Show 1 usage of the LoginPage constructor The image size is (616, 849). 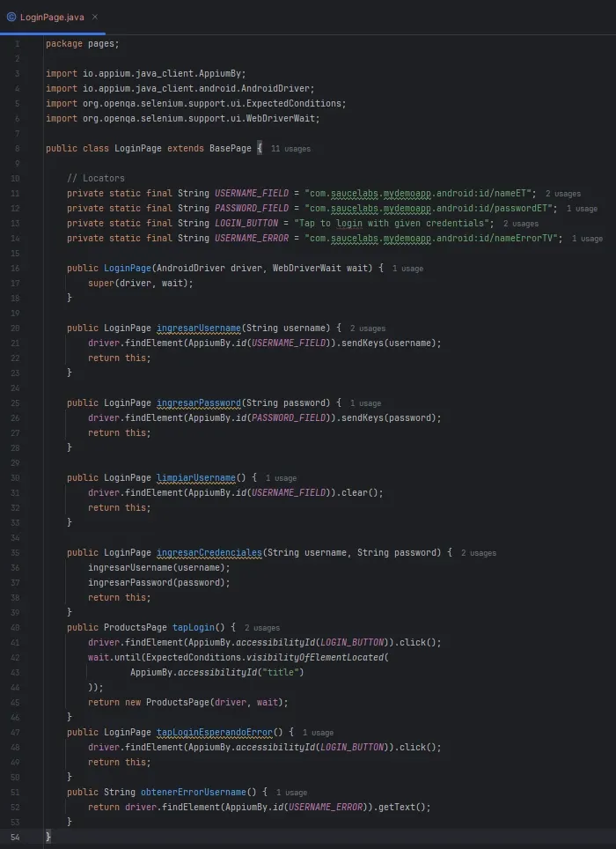tap(407, 269)
